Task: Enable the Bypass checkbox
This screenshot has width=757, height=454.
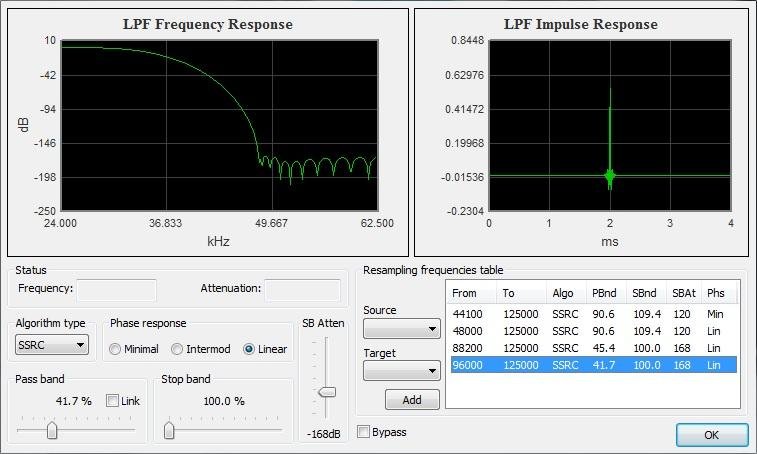Action: [363, 432]
